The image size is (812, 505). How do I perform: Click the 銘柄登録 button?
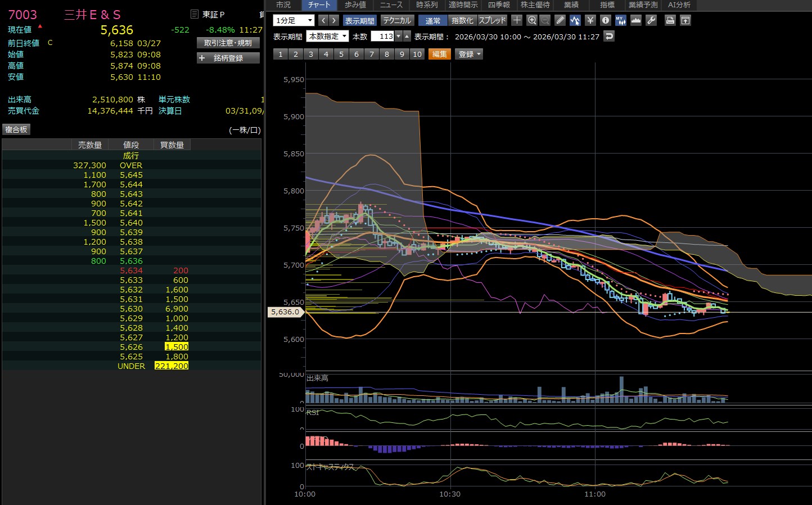[228, 58]
